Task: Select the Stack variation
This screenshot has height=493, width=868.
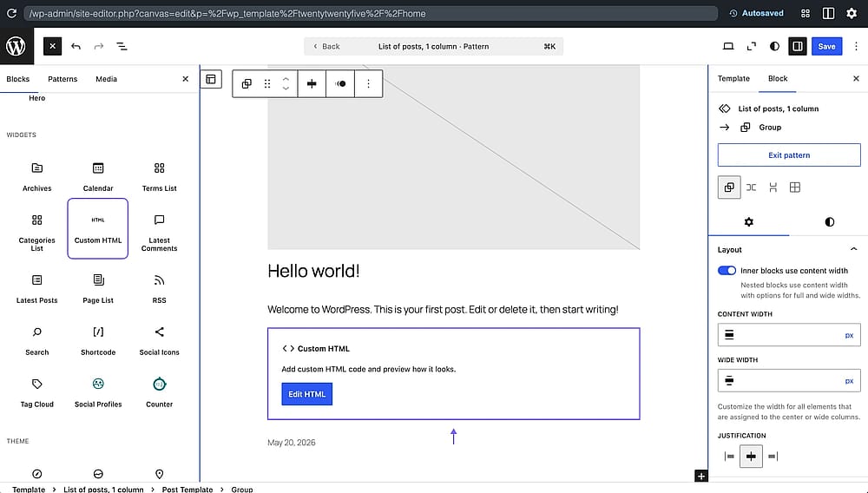Action: point(773,187)
